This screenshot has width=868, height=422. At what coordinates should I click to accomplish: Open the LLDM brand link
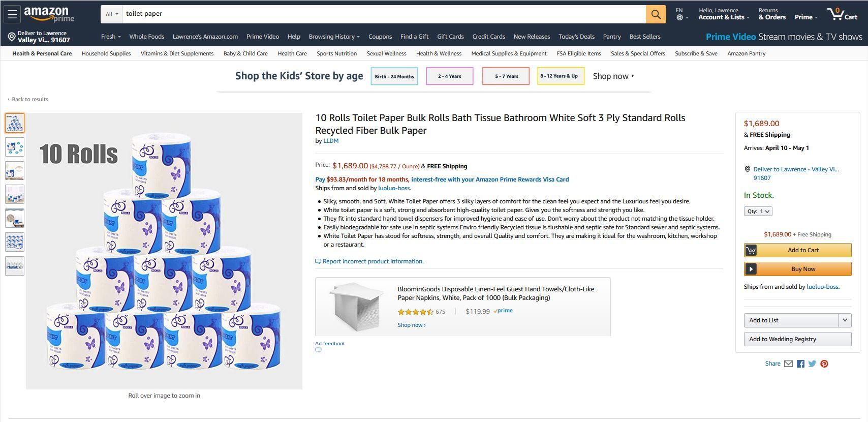(x=331, y=141)
